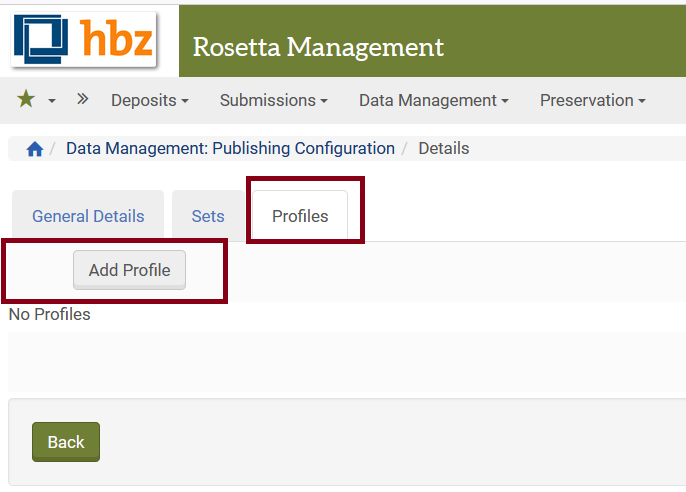This screenshot has height=492, width=686.
Task: Click the Rosetta Management header title
Action: [x=318, y=47]
